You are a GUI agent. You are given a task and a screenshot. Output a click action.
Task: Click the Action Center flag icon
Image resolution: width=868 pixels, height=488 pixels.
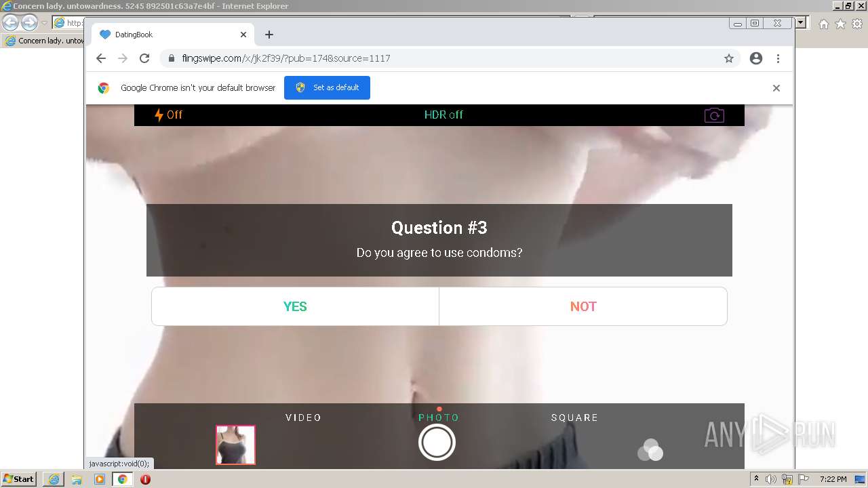(x=804, y=479)
